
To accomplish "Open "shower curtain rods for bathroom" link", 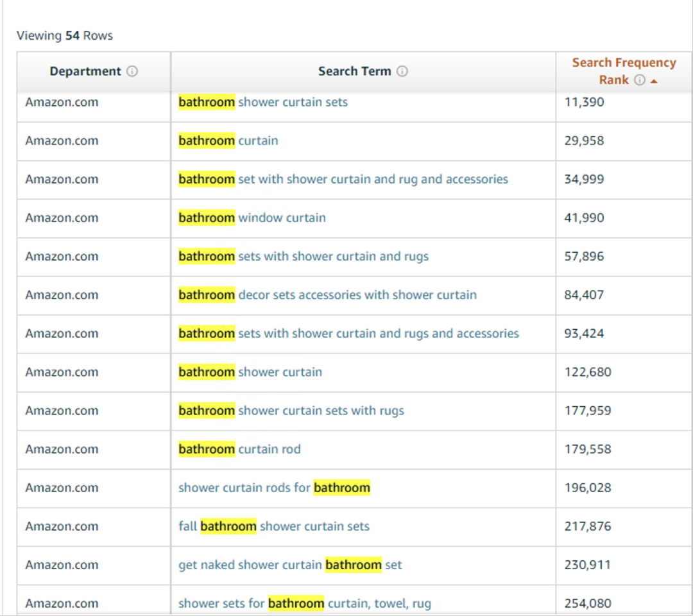I will click(x=275, y=488).
